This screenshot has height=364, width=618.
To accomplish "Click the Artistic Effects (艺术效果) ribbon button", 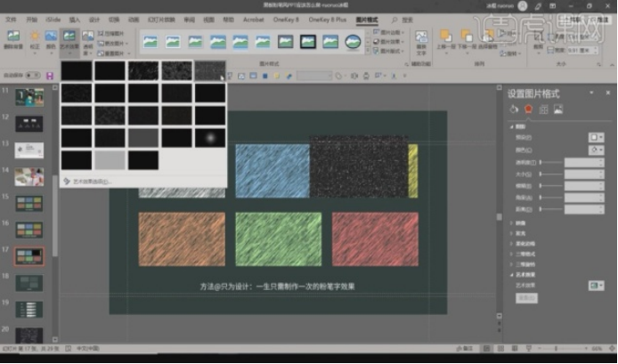I will click(x=69, y=41).
